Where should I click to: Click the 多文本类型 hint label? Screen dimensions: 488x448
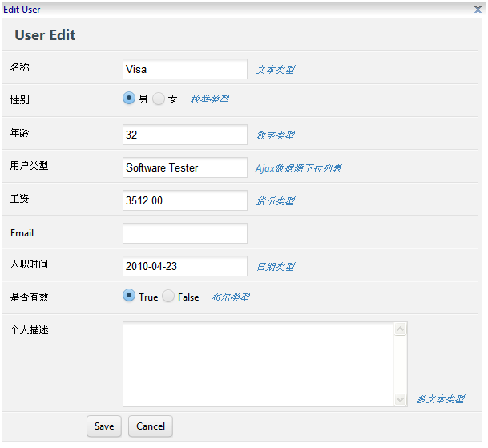click(x=440, y=399)
